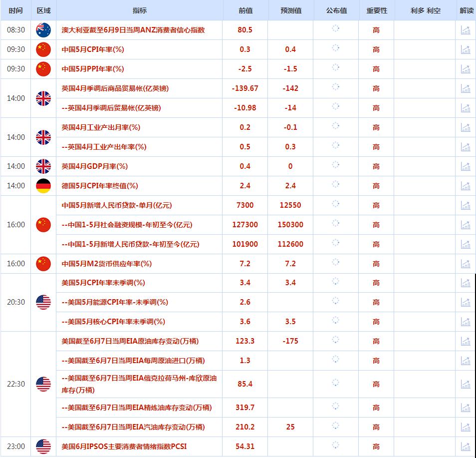
Task: Click the 解读 icon for EIA原油库存变动 row
Action: (x=466, y=341)
